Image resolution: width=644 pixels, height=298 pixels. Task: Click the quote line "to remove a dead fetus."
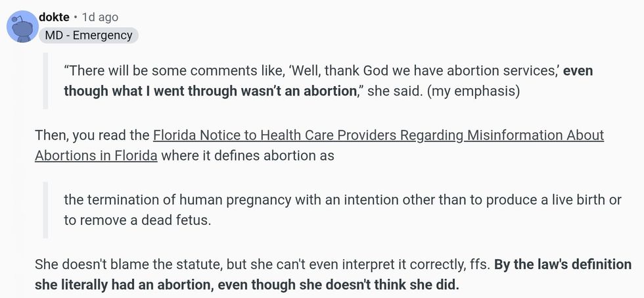pyautogui.click(x=137, y=220)
